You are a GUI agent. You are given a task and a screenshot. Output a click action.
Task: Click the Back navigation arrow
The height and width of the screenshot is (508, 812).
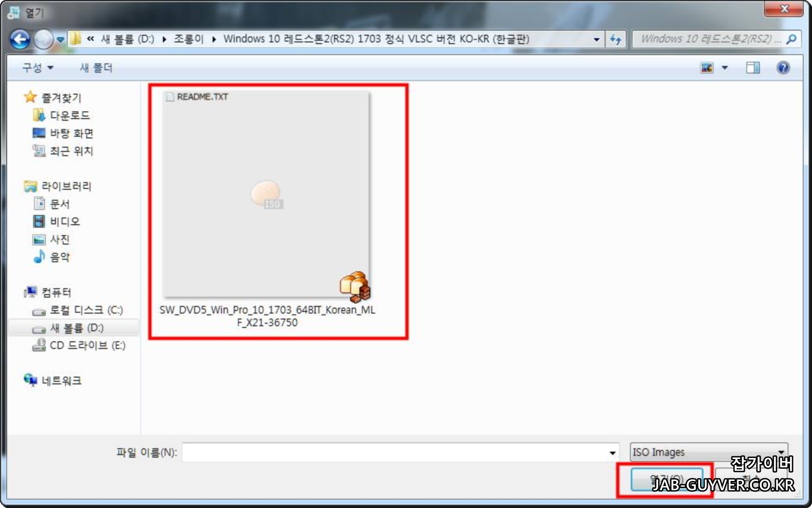pyautogui.click(x=20, y=40)
